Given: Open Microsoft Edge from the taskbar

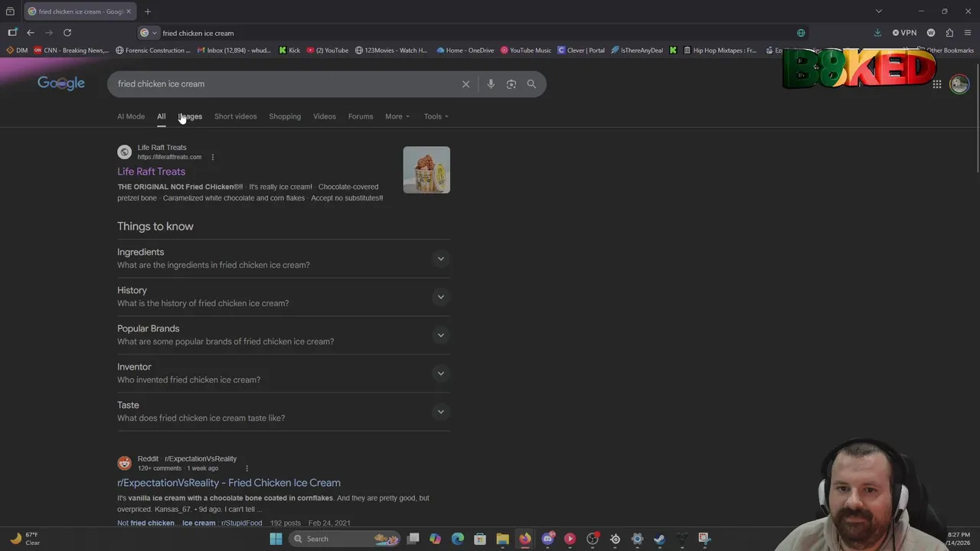Looking at the screenshot, I should (458, 539).
